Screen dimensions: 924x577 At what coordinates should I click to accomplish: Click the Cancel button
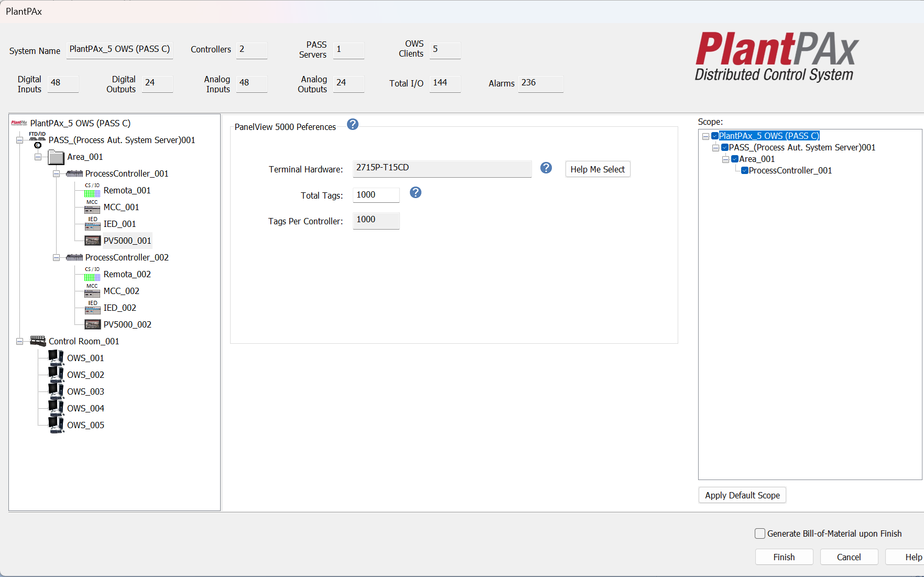[849, 557]
